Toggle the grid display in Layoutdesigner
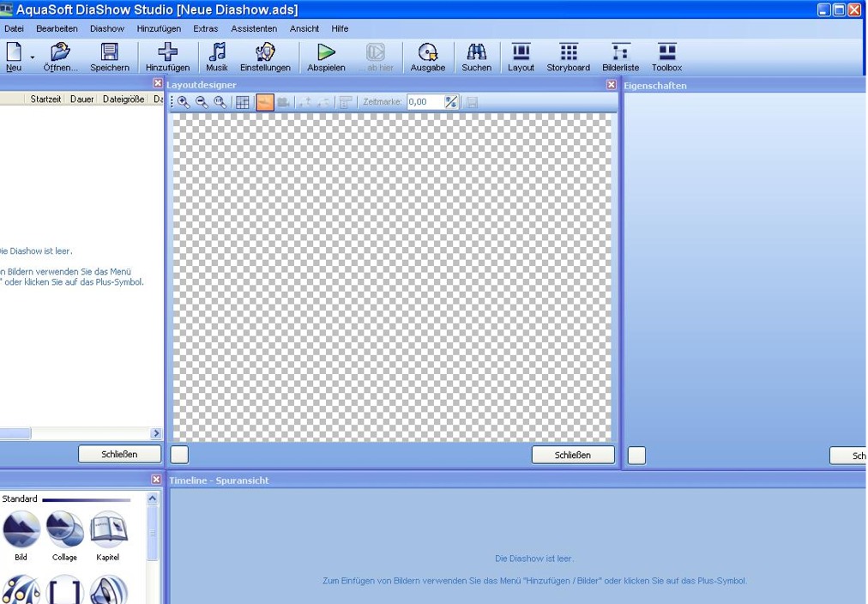 click(243, 102)
